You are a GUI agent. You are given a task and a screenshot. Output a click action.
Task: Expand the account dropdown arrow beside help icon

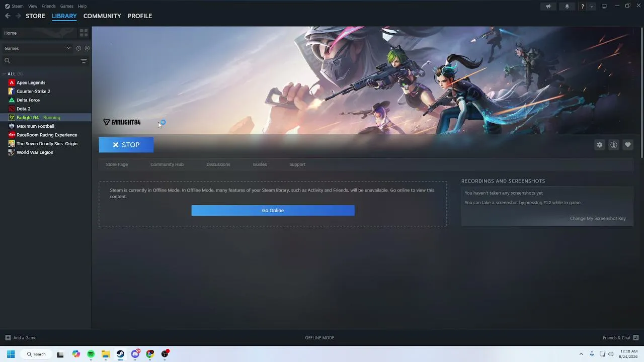592,7
